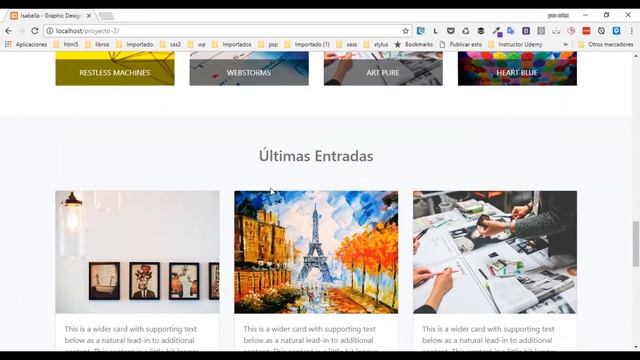Open the Pocket extension icon
Viewport: 640px width, 360px height.
tap(451, 31)
